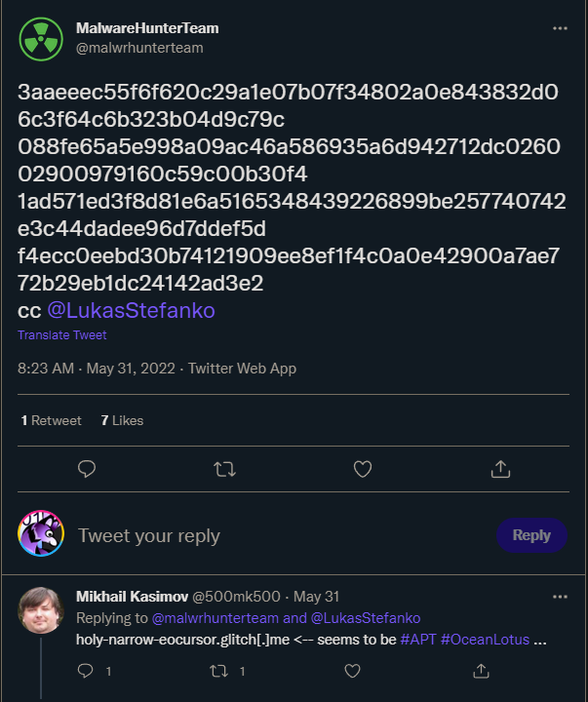
Task: View the 1 Retweet list
Action: coord(51,420)
